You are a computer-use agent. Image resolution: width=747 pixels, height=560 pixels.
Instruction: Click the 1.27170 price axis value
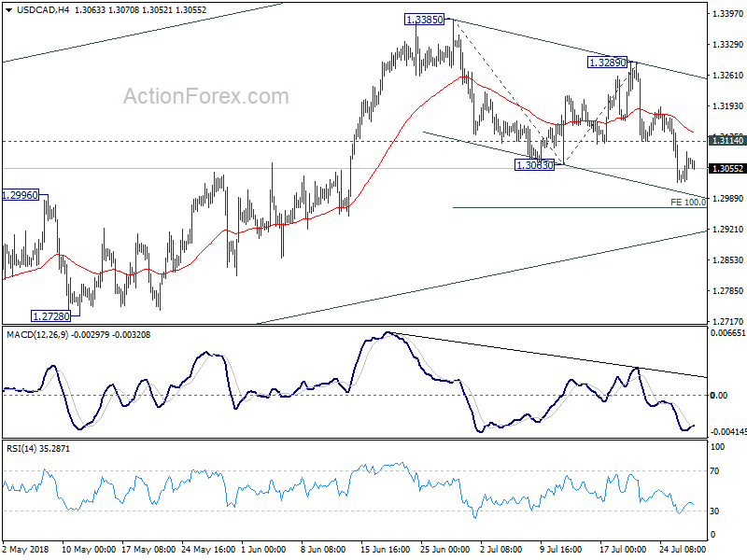727,321
